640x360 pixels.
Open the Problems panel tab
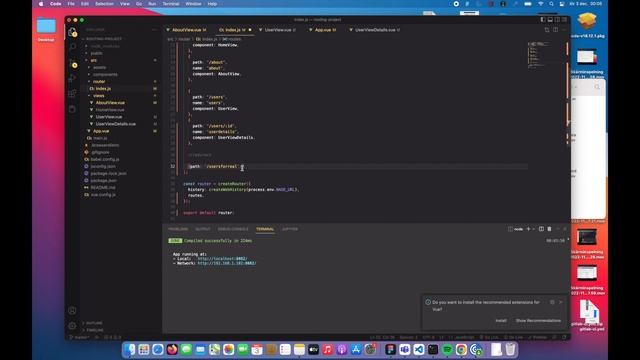click(x=178, y=229)
